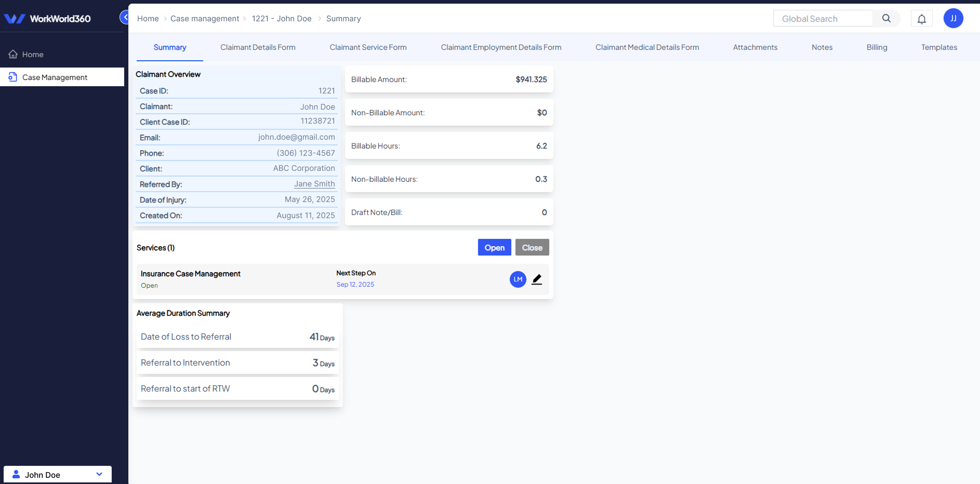Open the Billing tab
The width and height of the screenshot is (980, 484).
click(877, 47)
